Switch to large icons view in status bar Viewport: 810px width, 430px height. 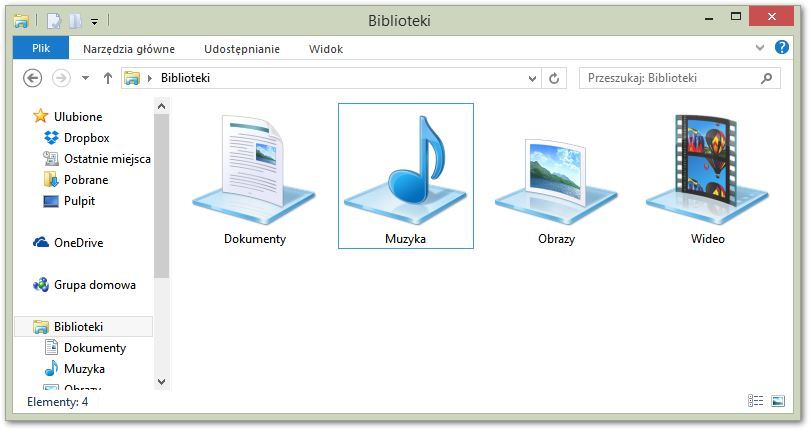[778, 401]
